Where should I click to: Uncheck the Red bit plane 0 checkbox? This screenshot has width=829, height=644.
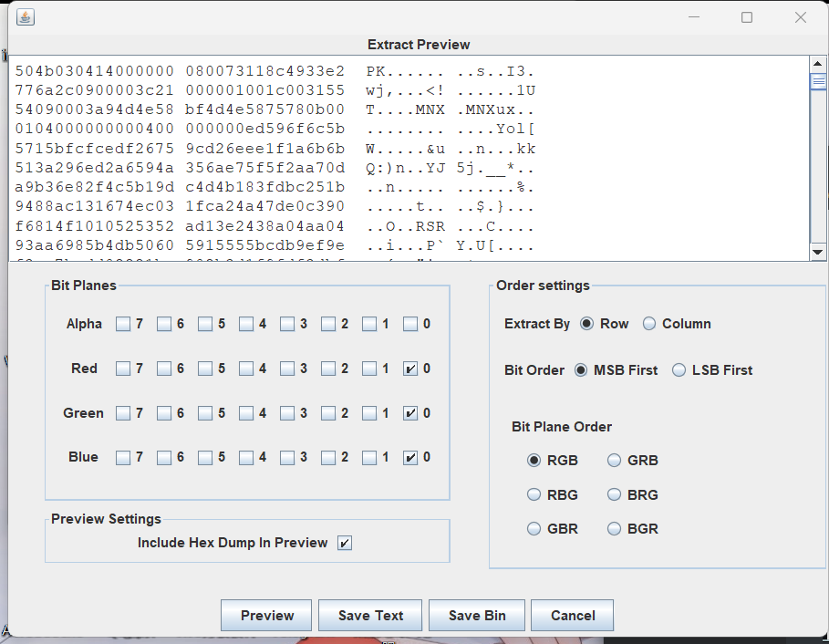[x=410, y=369]
